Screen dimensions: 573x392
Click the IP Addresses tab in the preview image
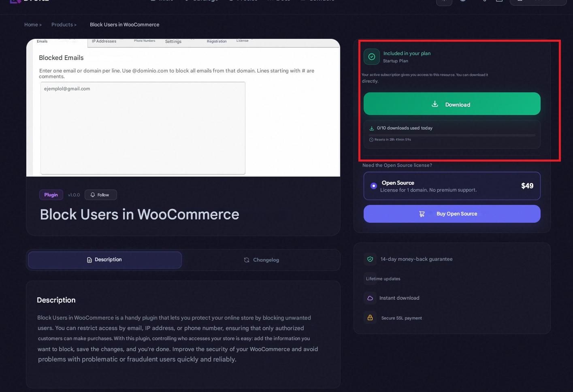(x=104, y=41)
